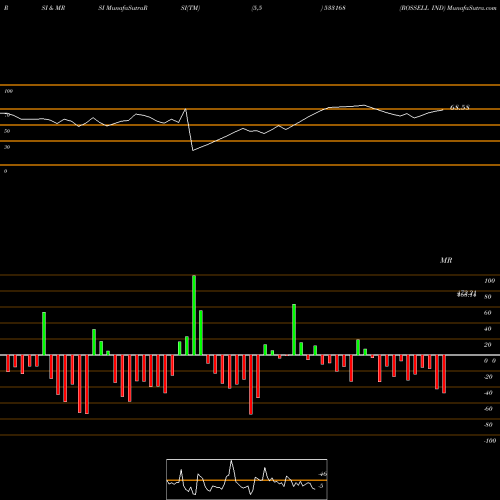Screen dimensions: 500x500
Task: Click the 50 level label on the RSI axis
Action: [x=7, y=131]
